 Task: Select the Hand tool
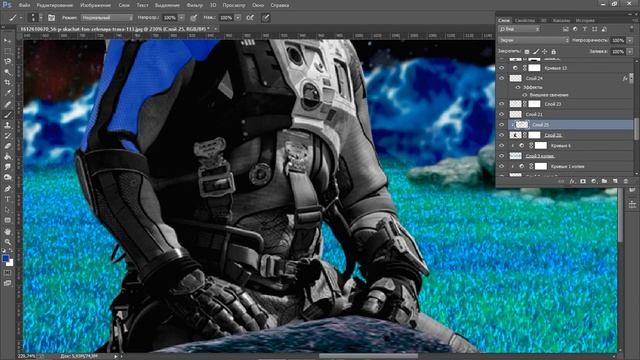point(7,231)
